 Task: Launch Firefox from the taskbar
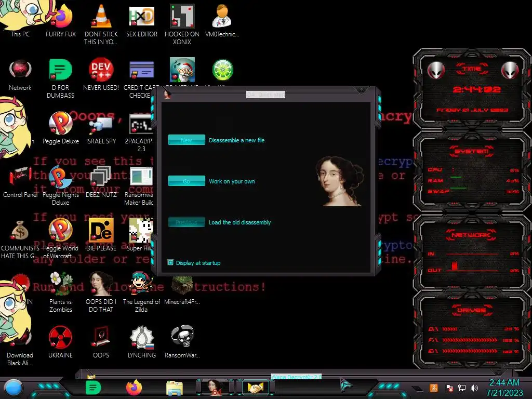point(134,388)
